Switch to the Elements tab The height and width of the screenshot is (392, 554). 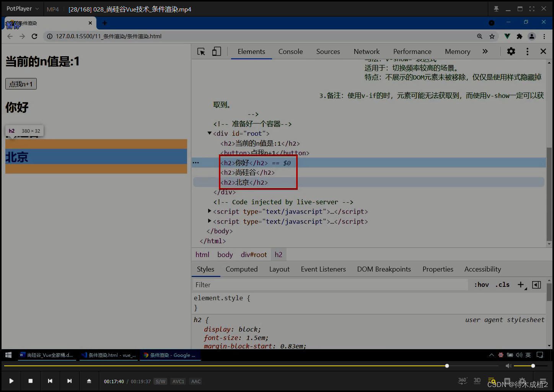click(251, 52)
